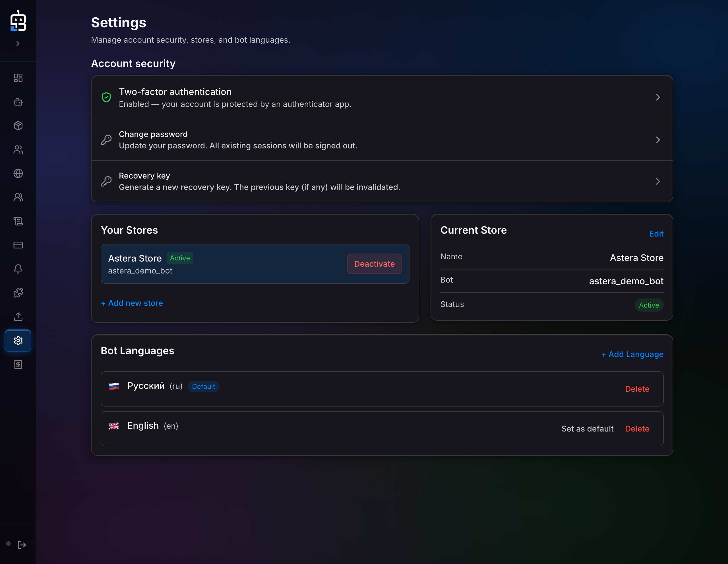Click the Recovery key title
This screenshot has height=564, width=728.
tap(144, 176)
